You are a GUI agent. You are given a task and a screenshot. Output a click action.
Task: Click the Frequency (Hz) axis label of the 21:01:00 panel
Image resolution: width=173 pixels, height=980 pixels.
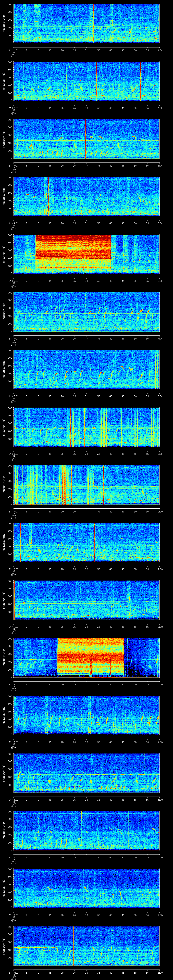4,24
